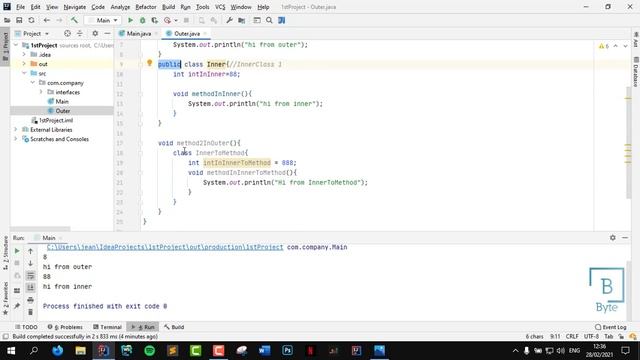The height and width of the screenshot is (360, 640).
Task: Print console output with printer icon
Action: (x=31, y=300)
